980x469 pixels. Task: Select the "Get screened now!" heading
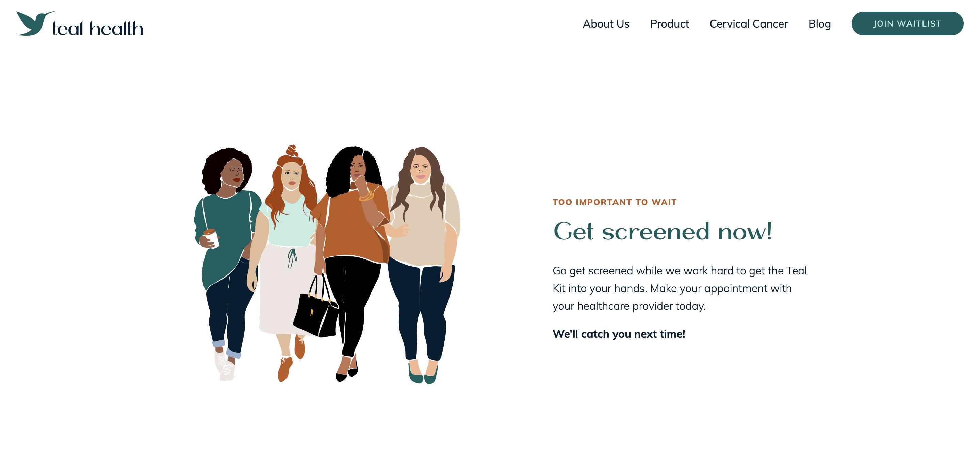tap(662, 231)
